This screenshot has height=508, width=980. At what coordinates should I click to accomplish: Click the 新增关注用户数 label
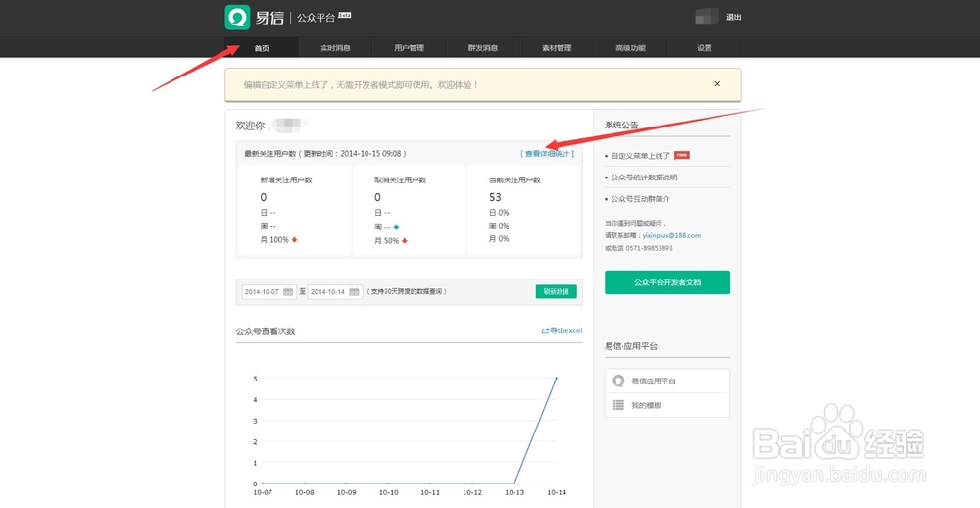point(286,180)
